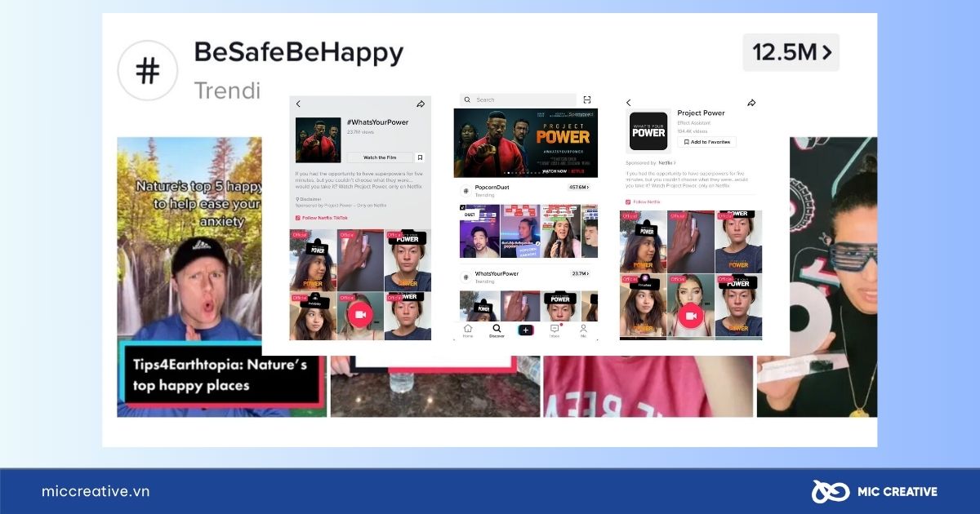The width and height of the screenshot is (980, 514).
Task: Open the WhatsYourPower trending row title
Action: [x=497, y=273]
